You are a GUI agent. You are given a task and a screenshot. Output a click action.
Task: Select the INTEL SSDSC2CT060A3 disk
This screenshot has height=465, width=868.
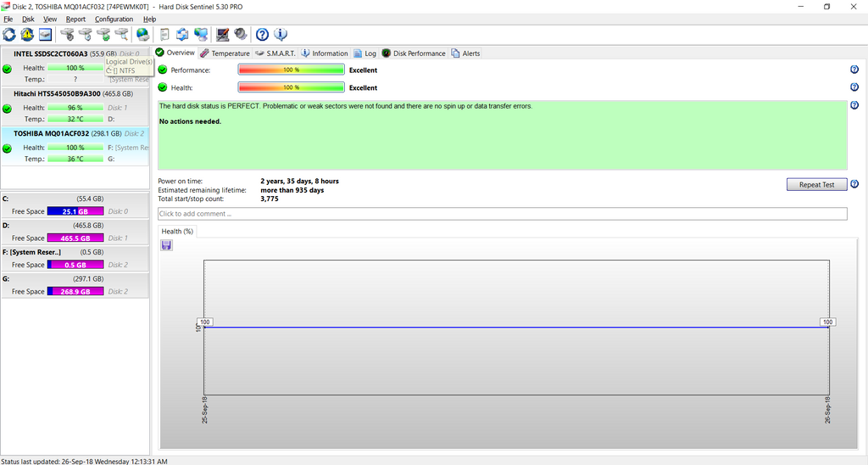pos(75,66)
